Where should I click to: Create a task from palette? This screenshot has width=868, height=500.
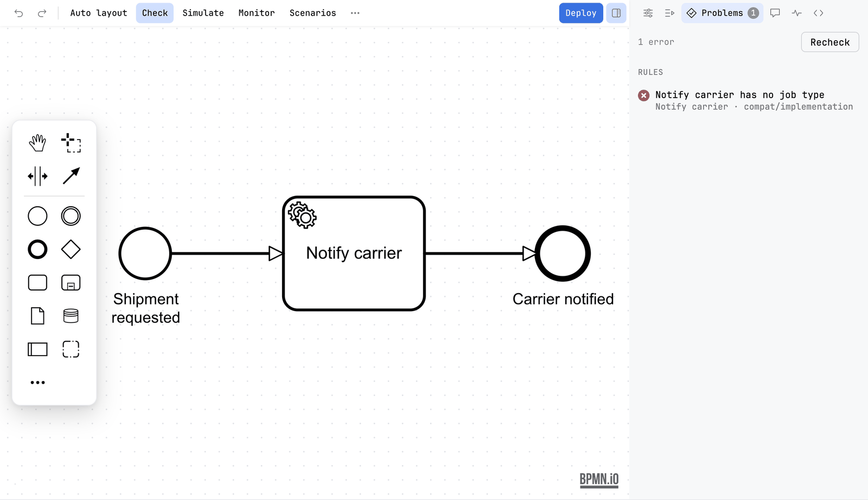pyautogui.click(x=37, y=283)
